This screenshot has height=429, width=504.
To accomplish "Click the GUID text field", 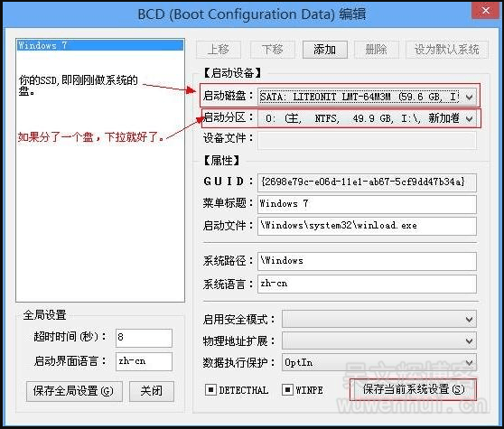I will tap(367, 182).
